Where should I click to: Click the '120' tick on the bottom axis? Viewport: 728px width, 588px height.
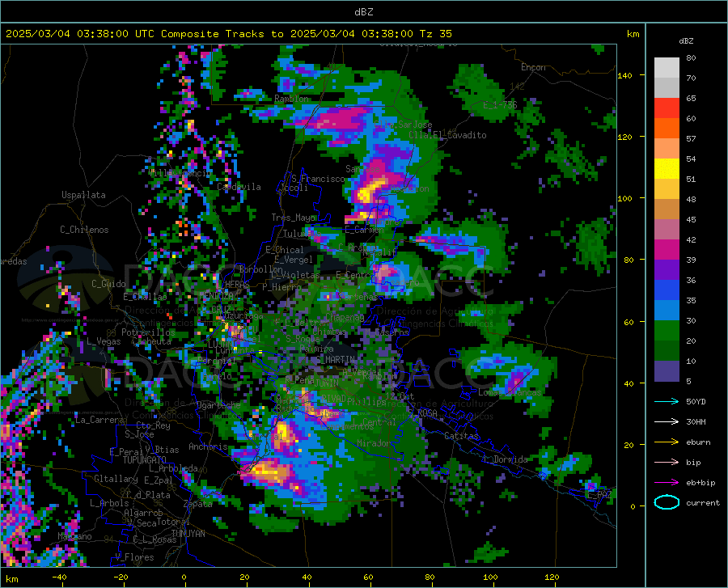pyautogui.click(x=552, y=577)
